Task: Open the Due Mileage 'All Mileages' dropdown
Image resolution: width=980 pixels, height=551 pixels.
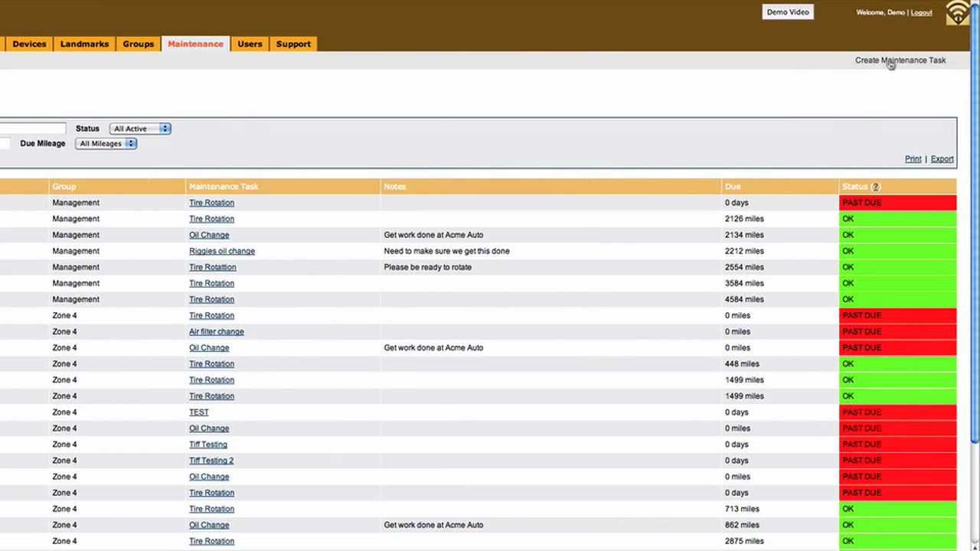Action: [106, 143]
